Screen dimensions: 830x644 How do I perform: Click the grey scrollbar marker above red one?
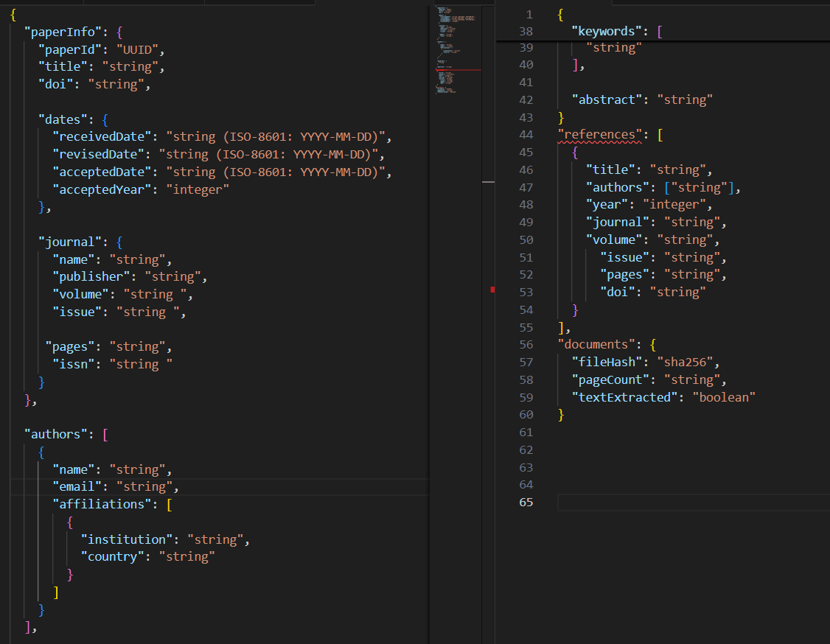click(x=488, y=182)
